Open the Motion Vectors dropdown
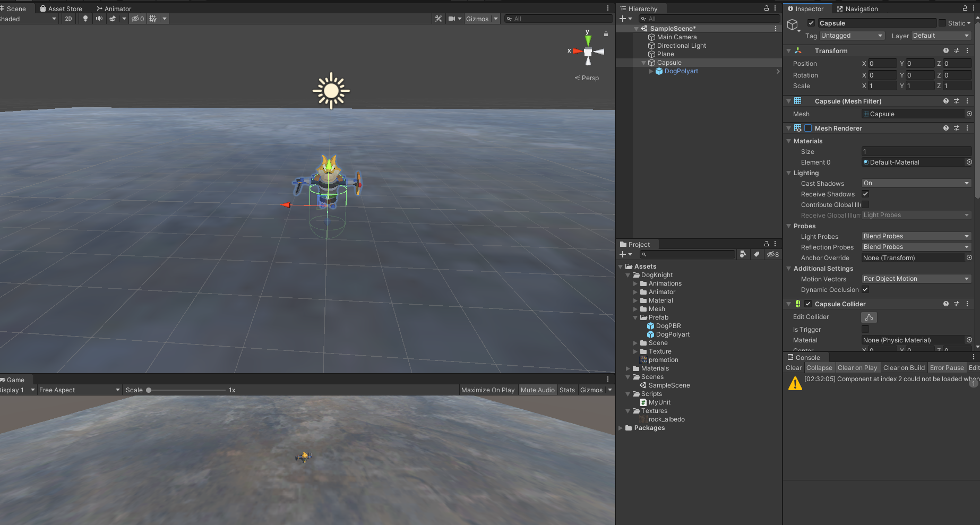Image resolution: width=980 pixels, height=525 pixels. click(916, 279)
